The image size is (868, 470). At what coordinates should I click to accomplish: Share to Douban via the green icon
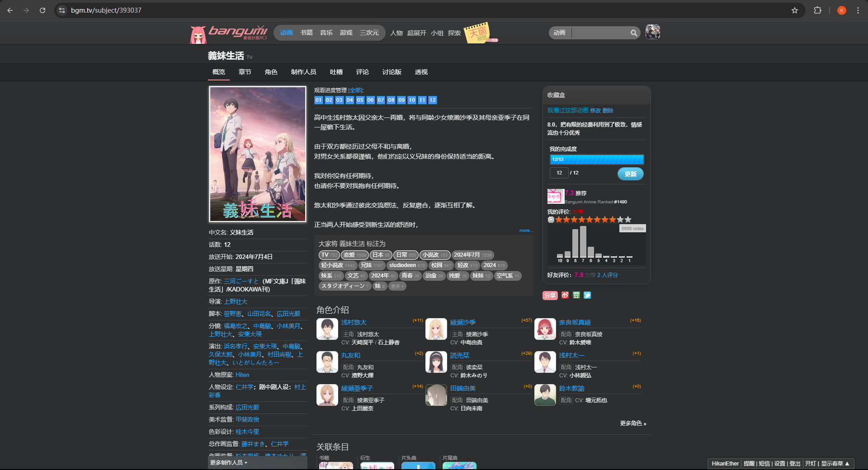click(x=576, y=295)
